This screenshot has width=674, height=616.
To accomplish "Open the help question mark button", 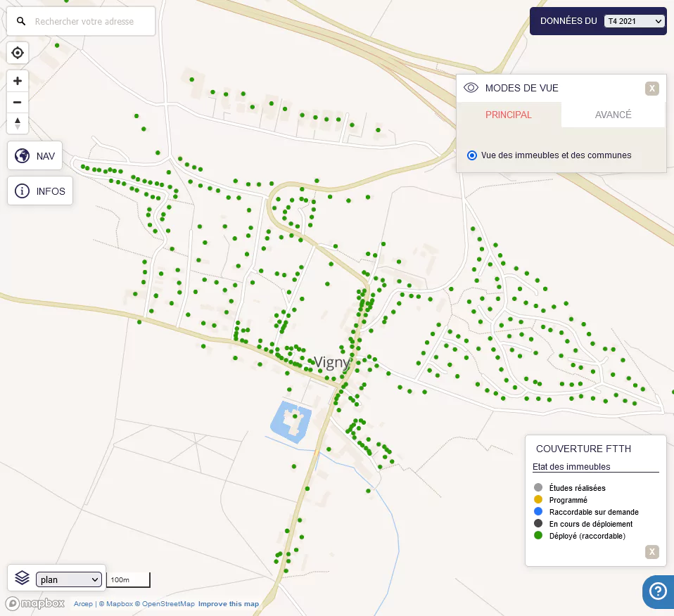I will click(x=659, y=591).
